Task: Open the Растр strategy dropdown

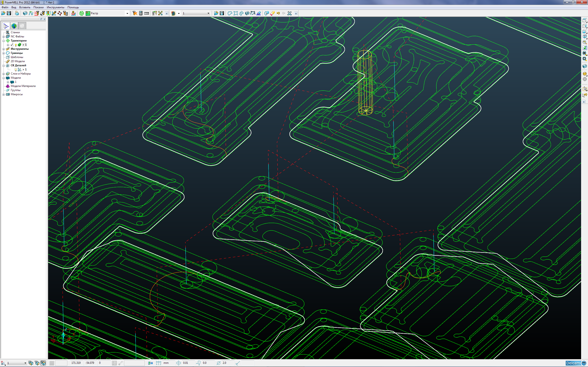Action: 127,13
